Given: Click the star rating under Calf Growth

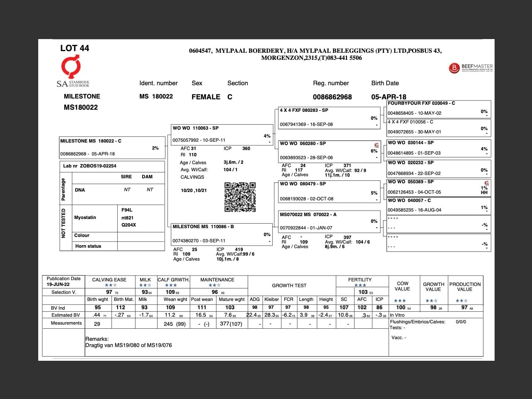Looking at the screenshot, I should (171, 285).
